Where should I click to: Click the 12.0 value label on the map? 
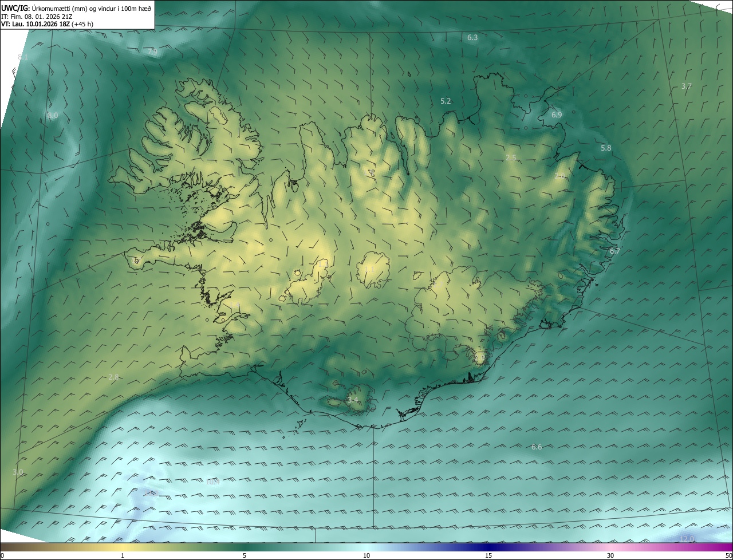687,538
